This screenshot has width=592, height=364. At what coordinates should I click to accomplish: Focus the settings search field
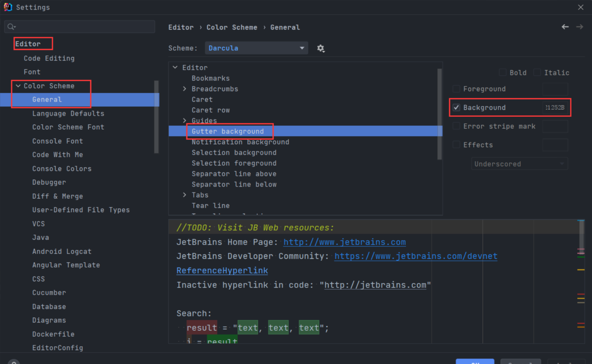80,27
